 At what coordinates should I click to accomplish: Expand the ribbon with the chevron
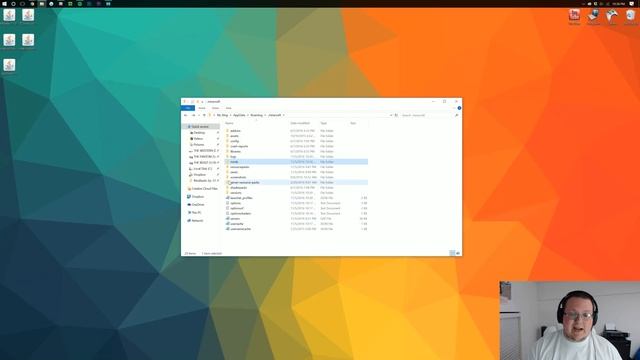454,108
